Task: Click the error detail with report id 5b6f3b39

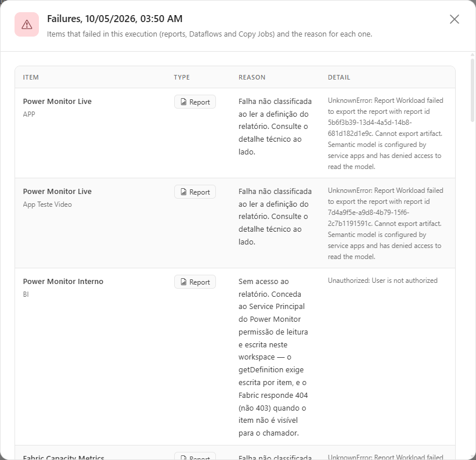Action: [x=385, y=134]
